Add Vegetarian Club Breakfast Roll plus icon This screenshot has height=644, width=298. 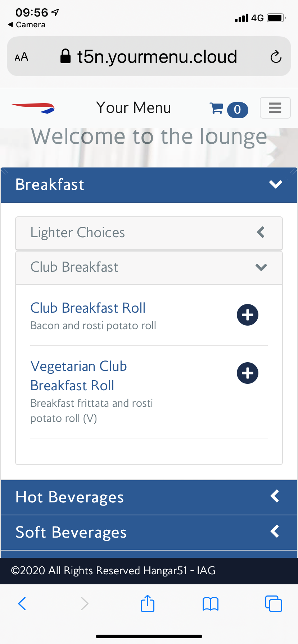pyautogui.click(x=247, y=373)
